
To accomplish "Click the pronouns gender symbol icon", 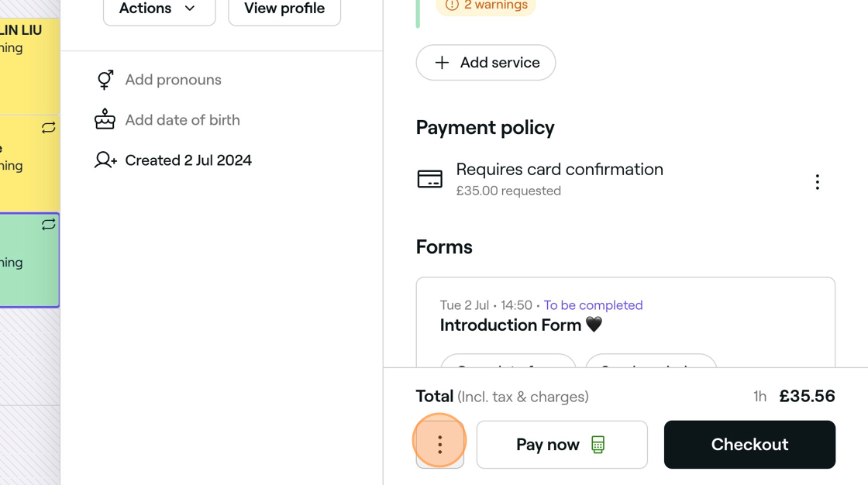I will pos(105,80).
